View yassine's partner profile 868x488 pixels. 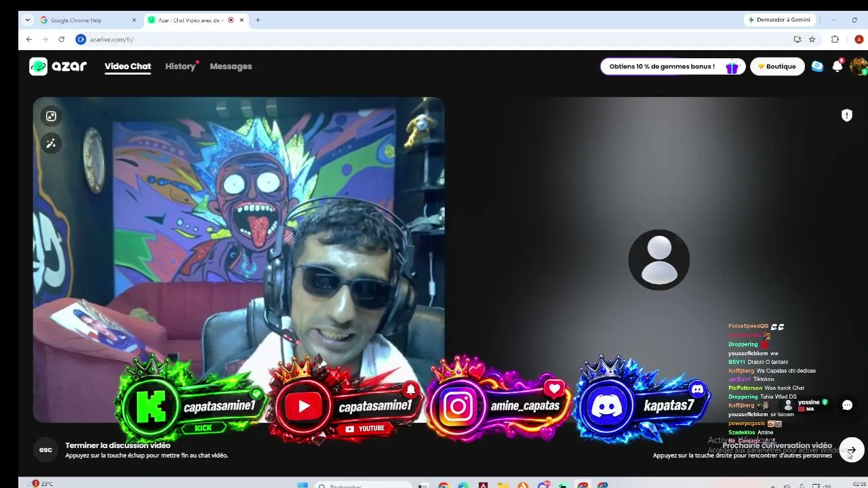tap(804, 405)
